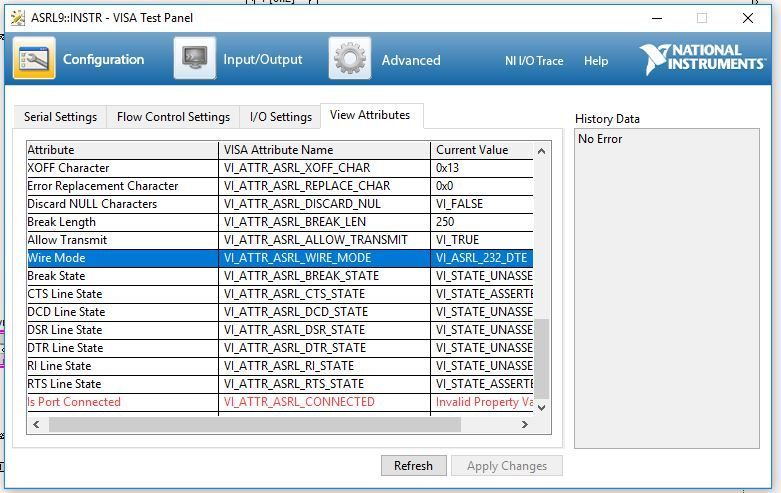
Task: Click the VISA Attribute Name column header
Action: pyautogui.click(x=324, y=150)
